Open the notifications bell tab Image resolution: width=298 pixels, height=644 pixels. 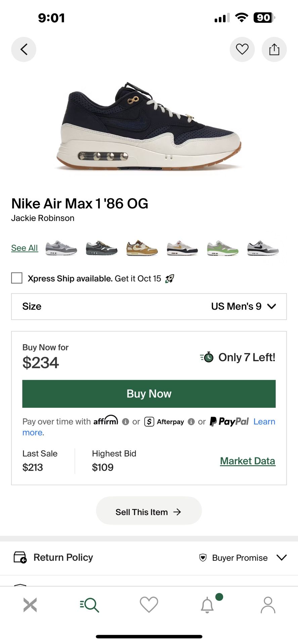[x=207, y=605]
